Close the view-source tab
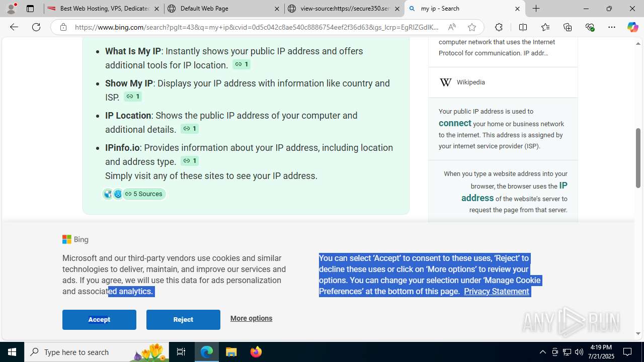This screenshot has height=362, width=644. click(x=397, y=9)
